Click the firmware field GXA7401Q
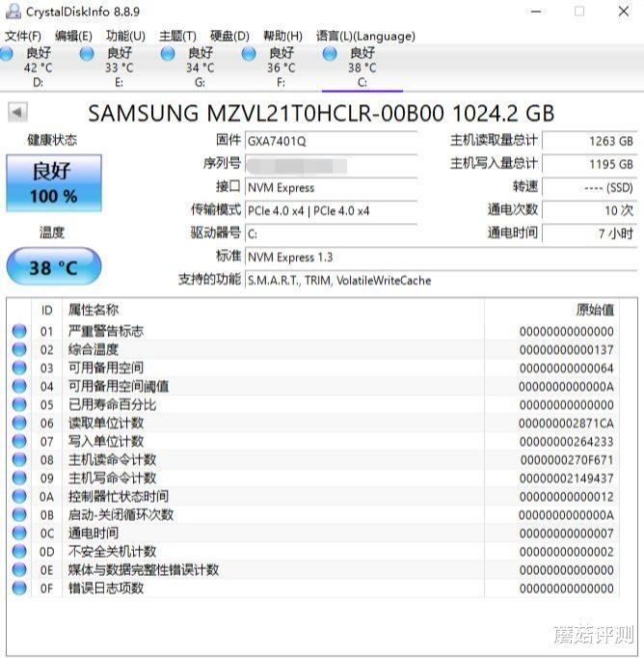This screenshot has height=658, width=644. pyautogui.click(x=332, y=141)
